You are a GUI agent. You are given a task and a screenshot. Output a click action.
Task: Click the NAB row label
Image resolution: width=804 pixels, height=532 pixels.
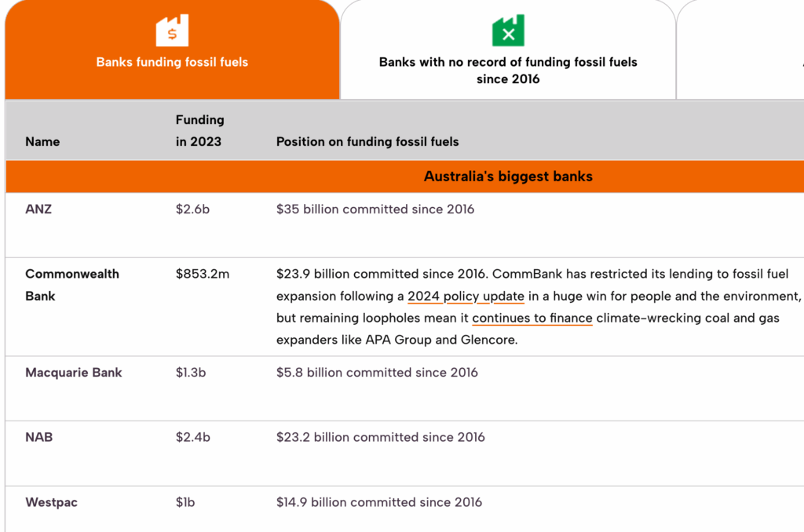coord(38,437)
